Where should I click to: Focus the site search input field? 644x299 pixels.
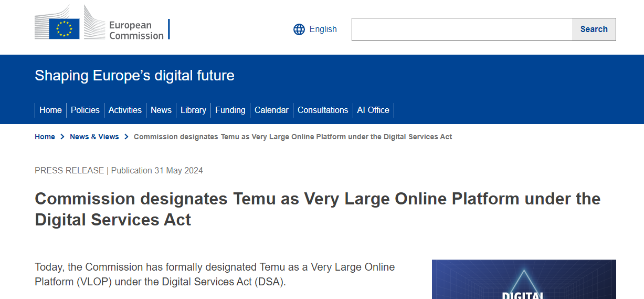tap(462, 29)
